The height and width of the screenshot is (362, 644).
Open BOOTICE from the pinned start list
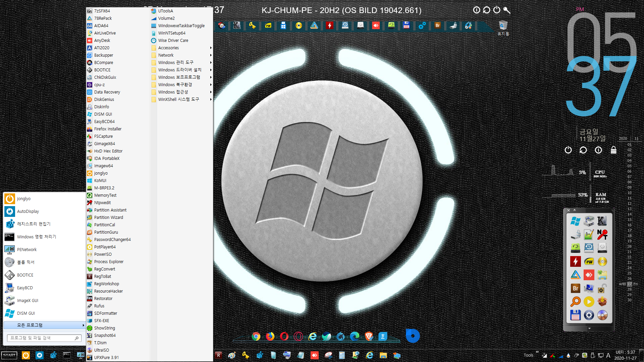(x=44, y=275)
